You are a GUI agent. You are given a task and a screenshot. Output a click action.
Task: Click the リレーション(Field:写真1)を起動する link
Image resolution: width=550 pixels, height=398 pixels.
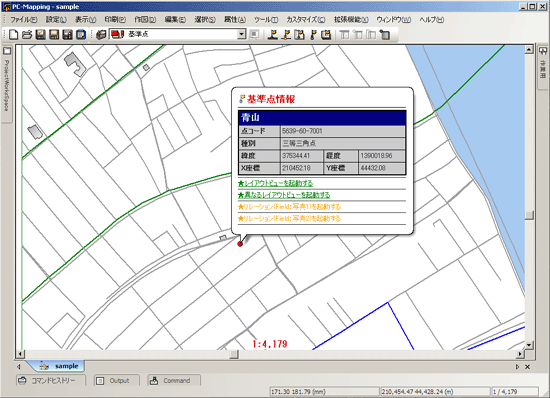coord(289,207)
